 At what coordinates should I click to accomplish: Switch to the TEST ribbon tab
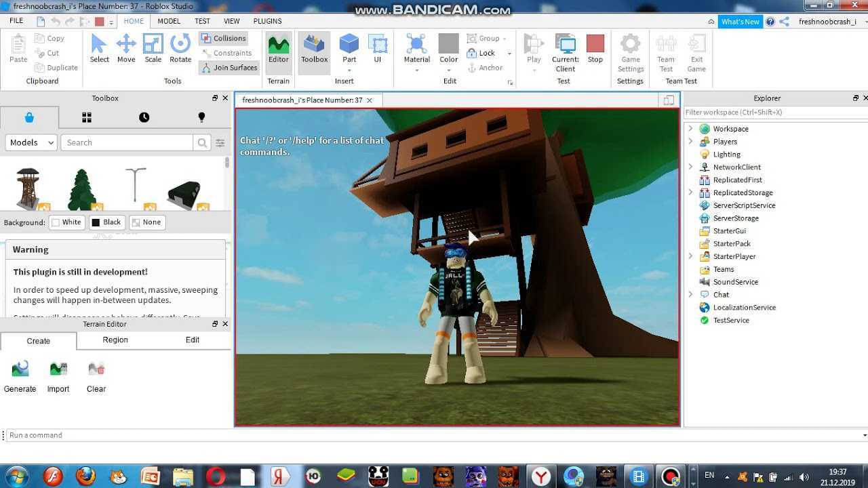coord(202,21)
